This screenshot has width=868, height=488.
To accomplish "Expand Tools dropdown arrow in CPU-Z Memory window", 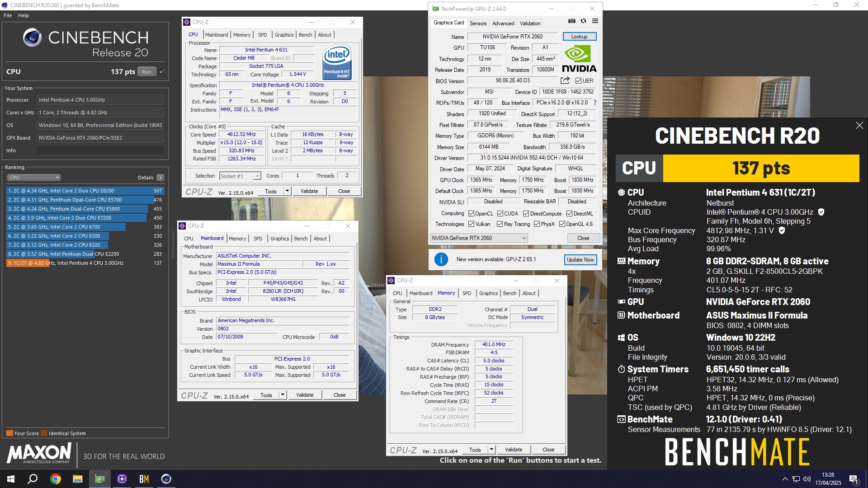I will pos(491,450).
